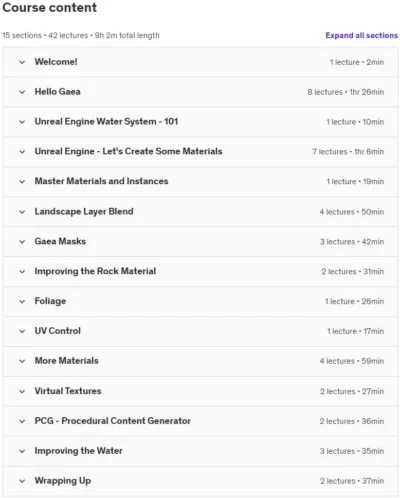Click More Materials section heading
The image size is (400, 498).
click(67, 361)
